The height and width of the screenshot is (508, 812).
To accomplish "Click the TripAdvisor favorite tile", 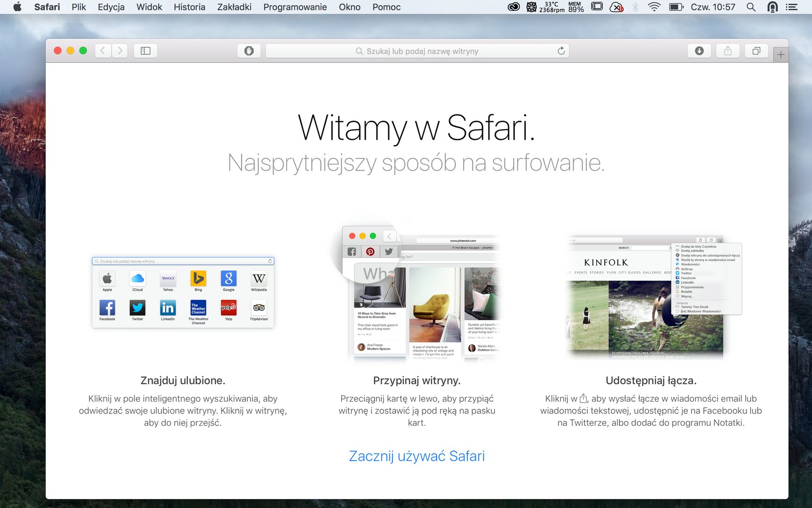I will tap(259, 310).
